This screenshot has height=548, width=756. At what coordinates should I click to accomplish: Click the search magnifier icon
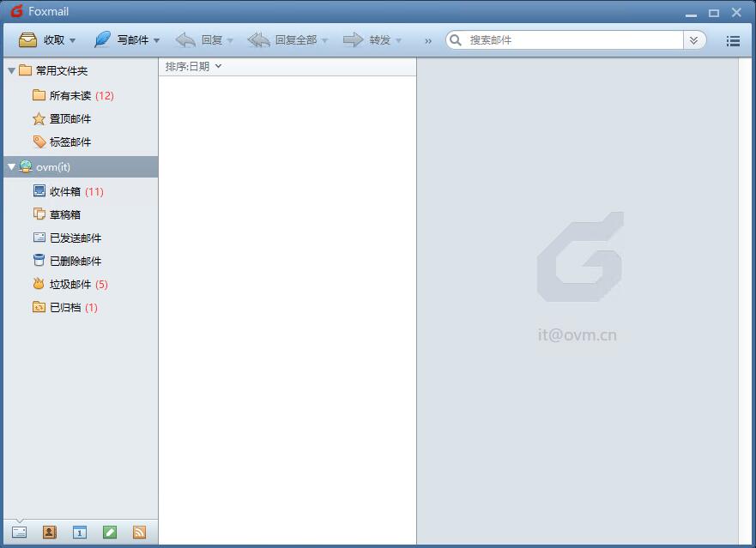pyautogui.click(x=455, y=40)
